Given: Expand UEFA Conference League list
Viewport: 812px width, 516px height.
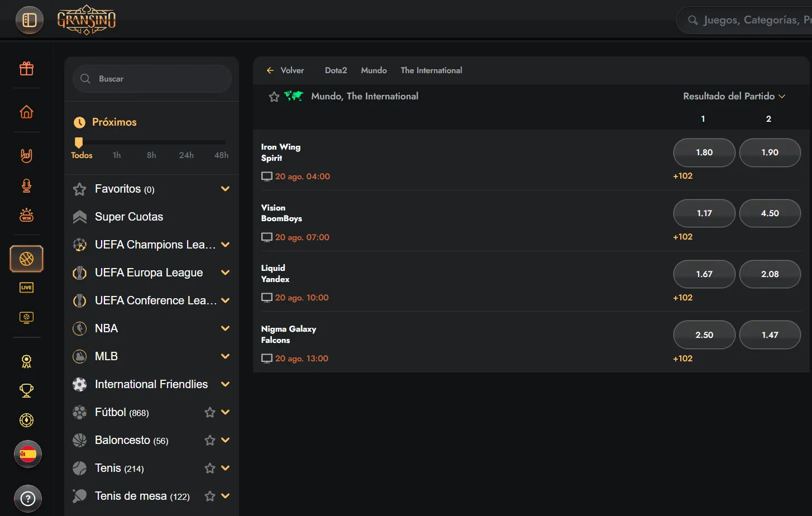Looking at the screenshot, I should [x=226, y=300].
